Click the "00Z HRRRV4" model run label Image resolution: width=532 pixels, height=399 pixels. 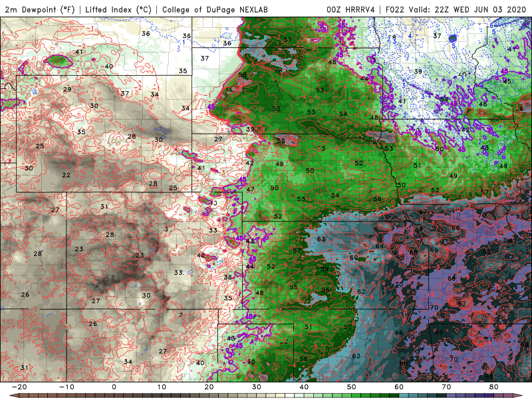click(x=350, y=9)
